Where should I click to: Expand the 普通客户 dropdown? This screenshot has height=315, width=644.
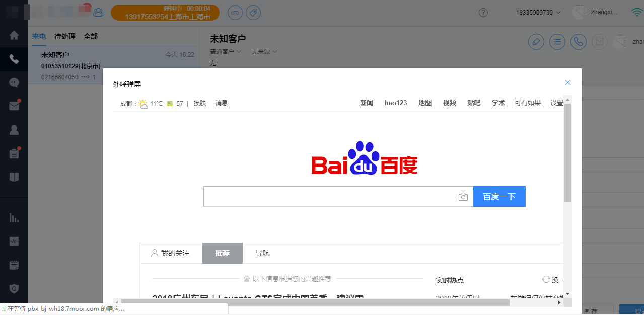(x=225, y=52)
